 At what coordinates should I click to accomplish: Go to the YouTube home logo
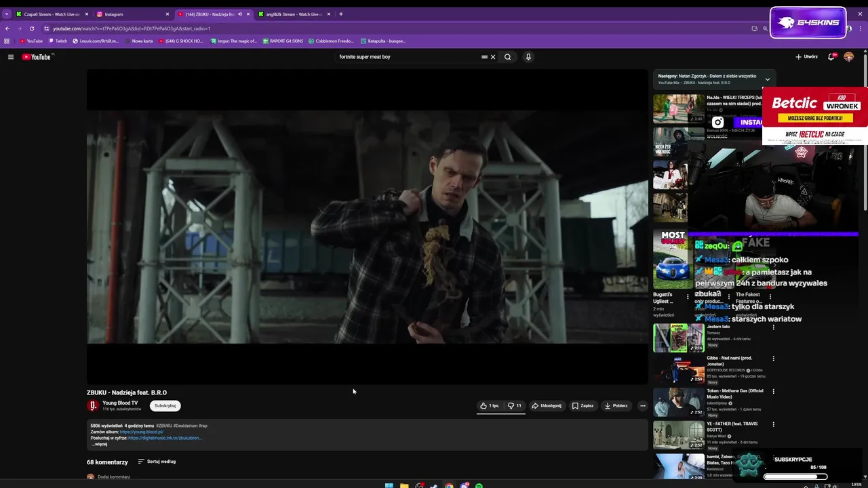[x=37, y=57]
